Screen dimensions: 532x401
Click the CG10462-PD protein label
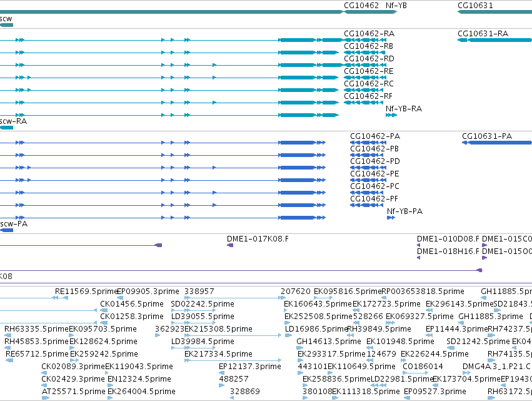pos(375,161)
